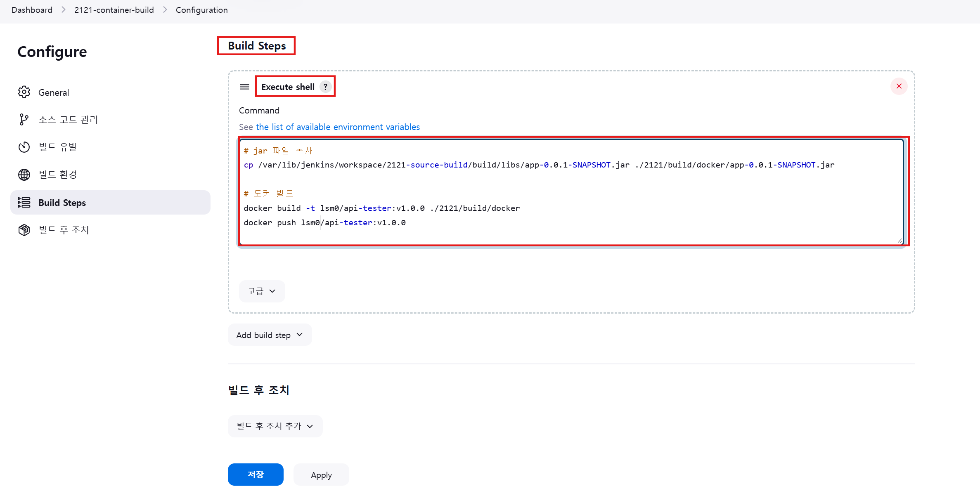Open the list of available environment variables link
The image size is (980, 503).
coord(338,127)
